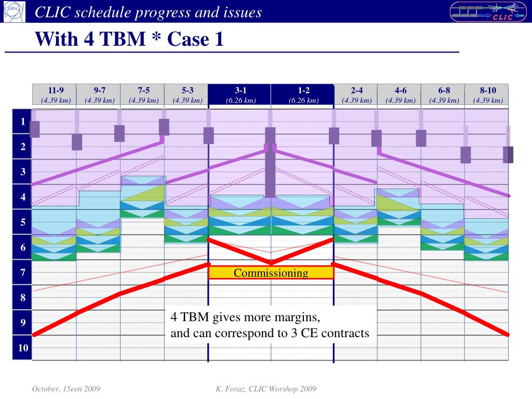Click the CLIC accelerator logo
The width and height of the screenshot is (532, 399).
point(488,12)
